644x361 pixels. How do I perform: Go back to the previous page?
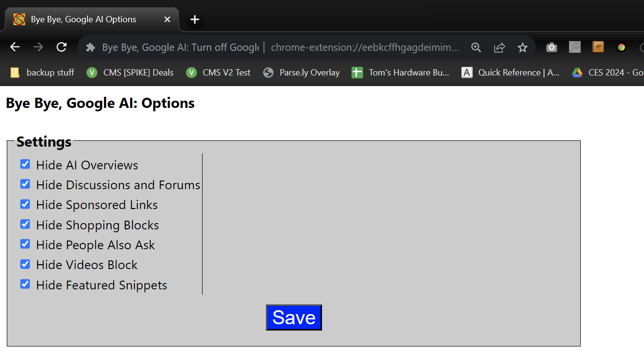(15, 47)
